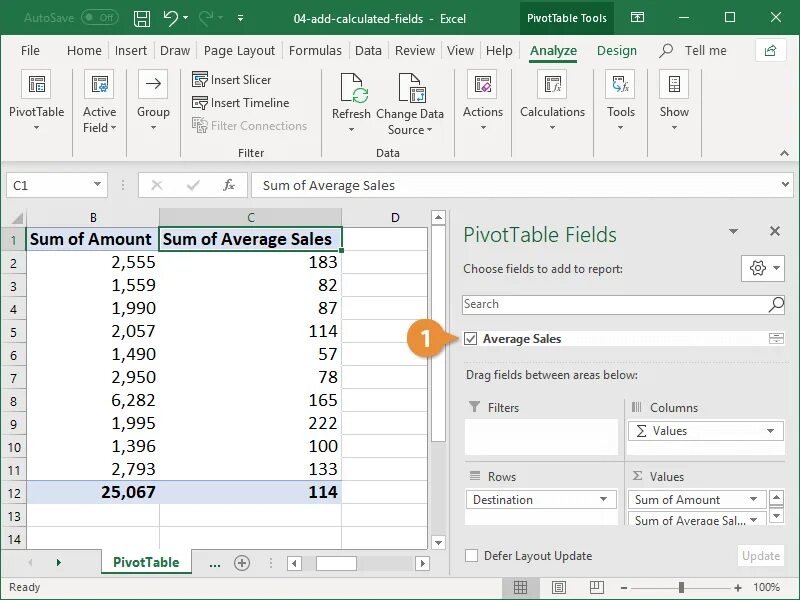This screenshot has height=600, width=800.
Task: Click the Save icon in title bar
Action: (x=142, y=18)
